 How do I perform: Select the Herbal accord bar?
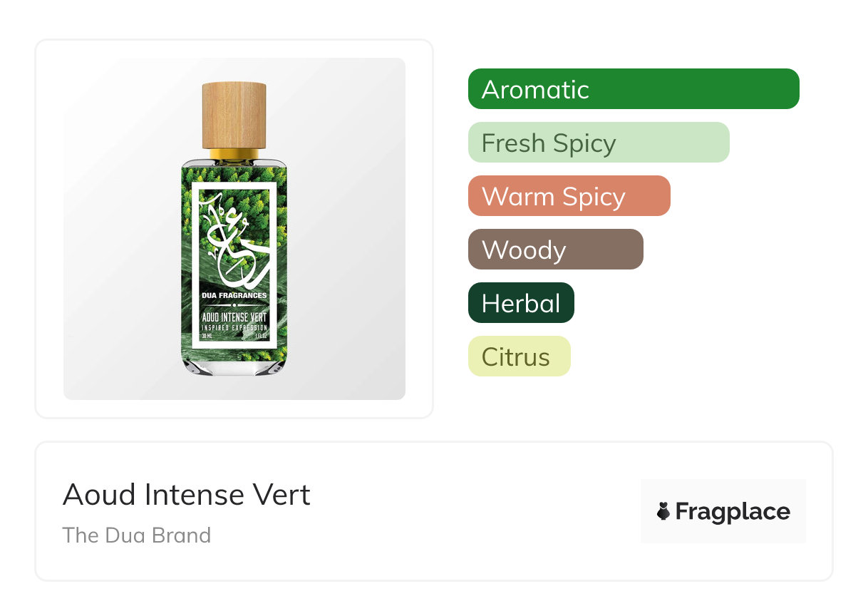(x=521, y=303)
